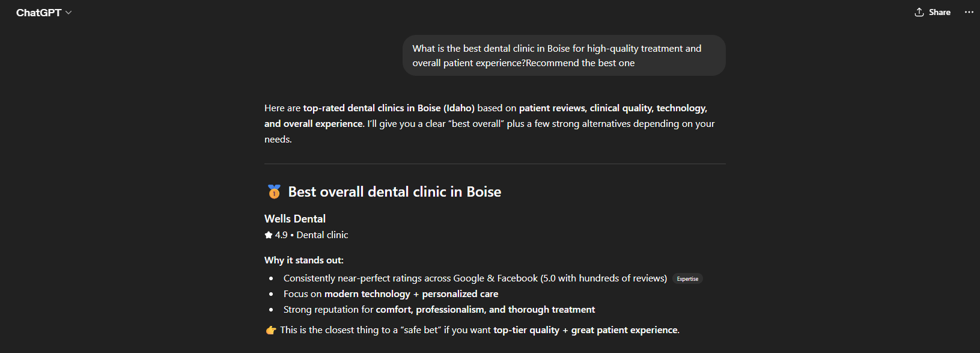This screenshot has width=980, height=353.
Task: Click the bullet marker beside 'Strong reputation' line
Action: 272,309
